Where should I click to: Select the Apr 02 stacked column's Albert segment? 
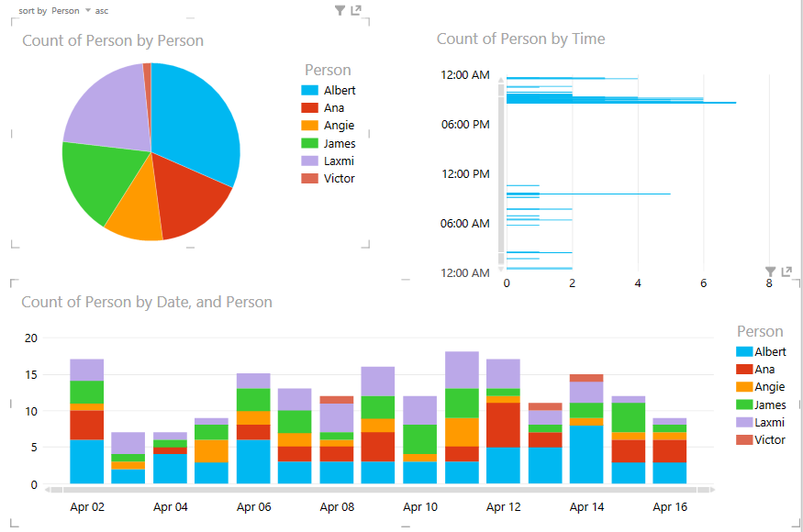click(x=86, y=461)
